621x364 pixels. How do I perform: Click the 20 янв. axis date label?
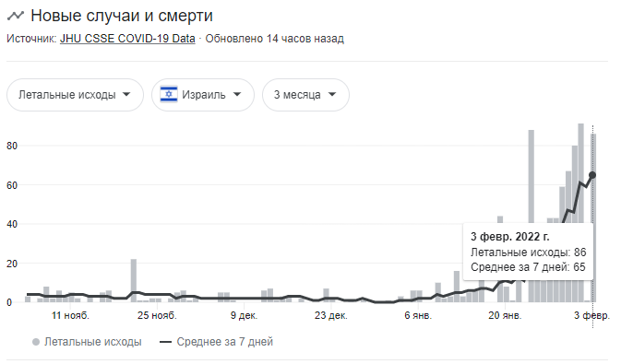pyautogui.click(x=505, y=315)
